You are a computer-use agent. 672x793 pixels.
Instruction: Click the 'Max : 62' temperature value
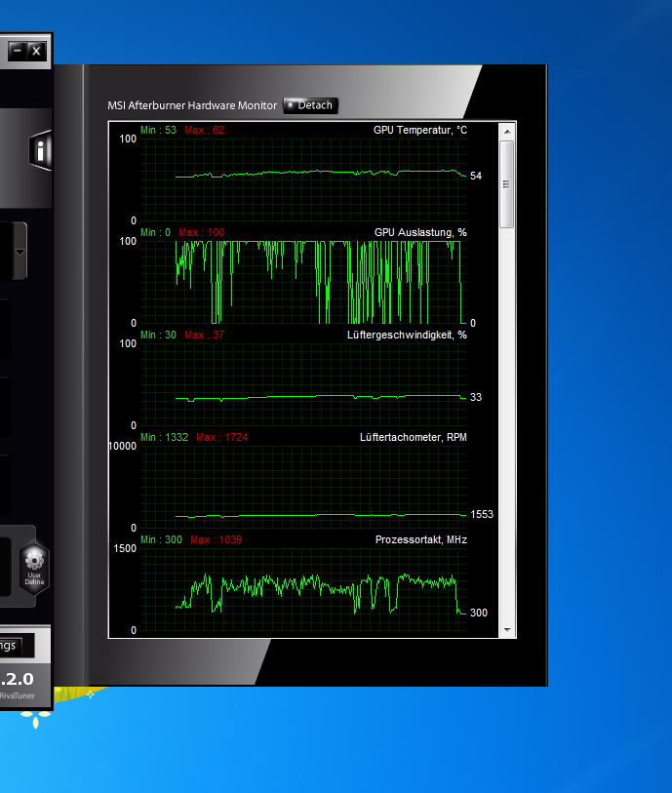tap(204, 130)
